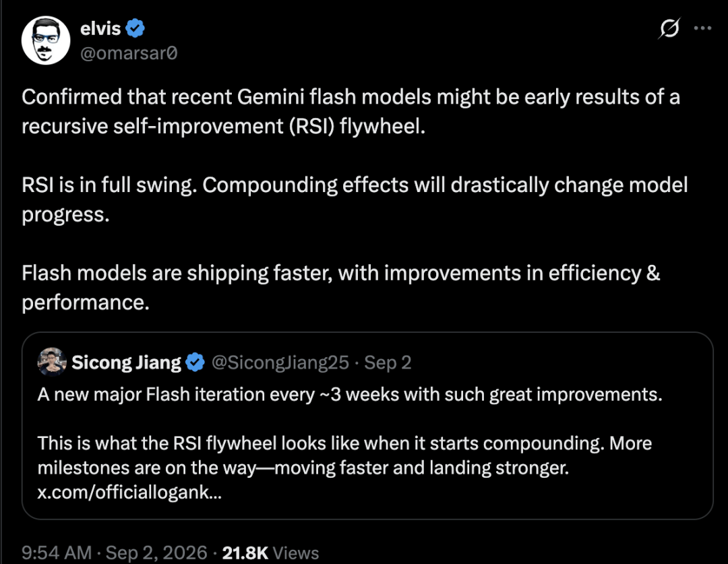Open the Sicong Jiang display name
Screen dimensions: 728x564
[126, 363]
